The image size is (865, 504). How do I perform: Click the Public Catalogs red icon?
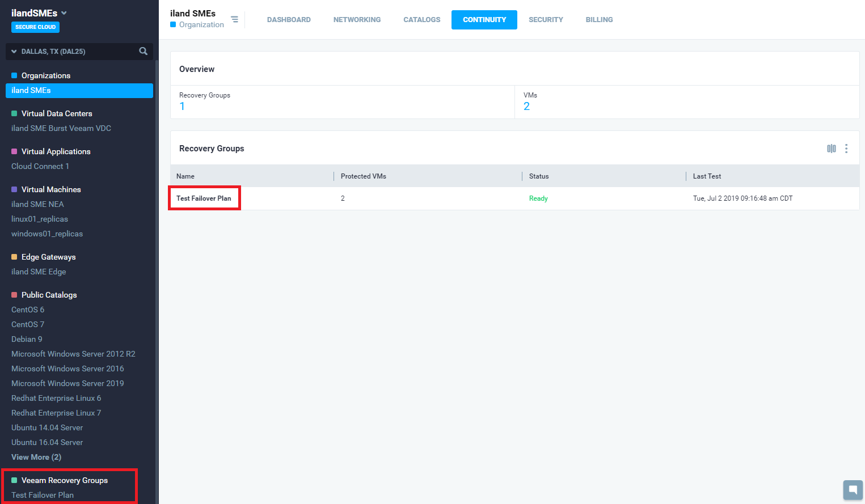[14, 295]
